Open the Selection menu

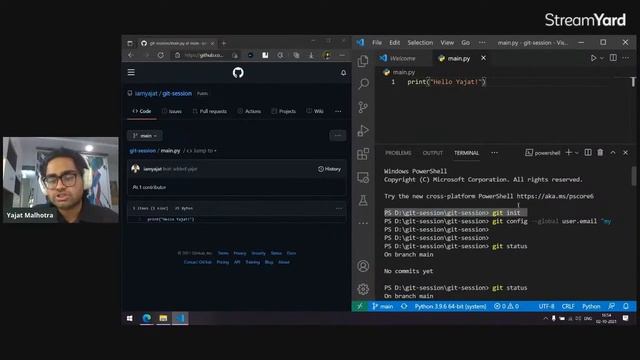coord(420,42)
